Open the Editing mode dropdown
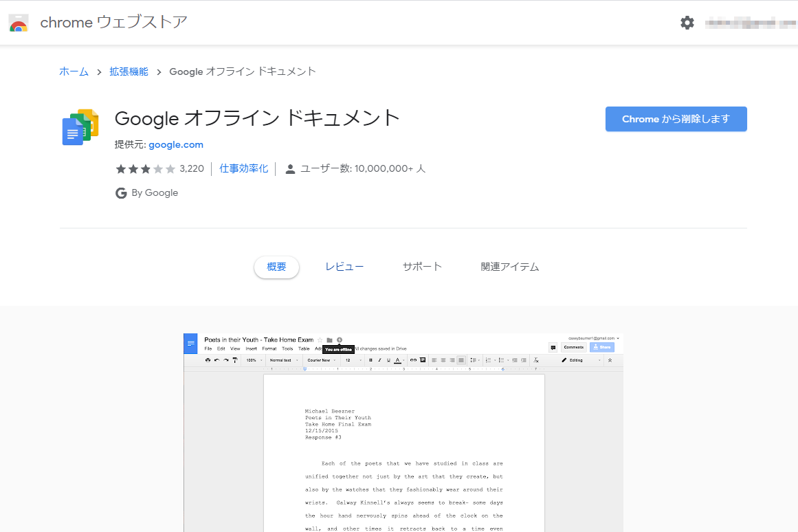The width and height of the screenshot is (798, 532). pyautogui.click(x=575, y=360)
